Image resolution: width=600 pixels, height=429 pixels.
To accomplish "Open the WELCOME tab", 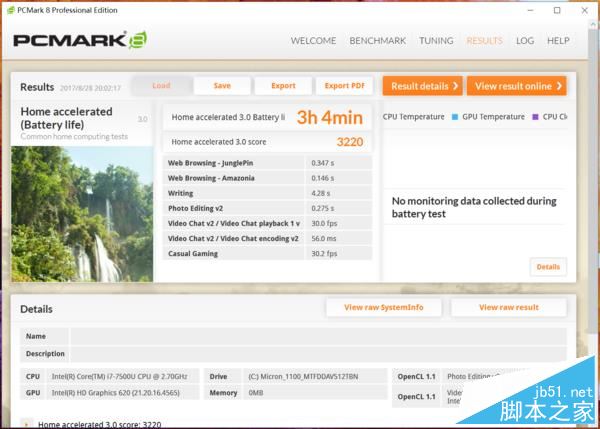I will point(313,41).
